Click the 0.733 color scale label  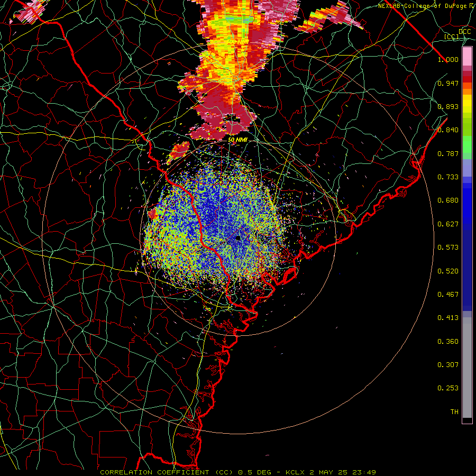click(448, 177)
